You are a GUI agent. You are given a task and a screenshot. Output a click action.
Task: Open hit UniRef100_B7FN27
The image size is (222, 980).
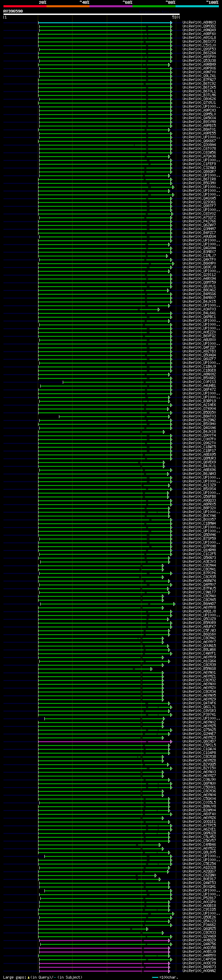(x=199, y=80)
